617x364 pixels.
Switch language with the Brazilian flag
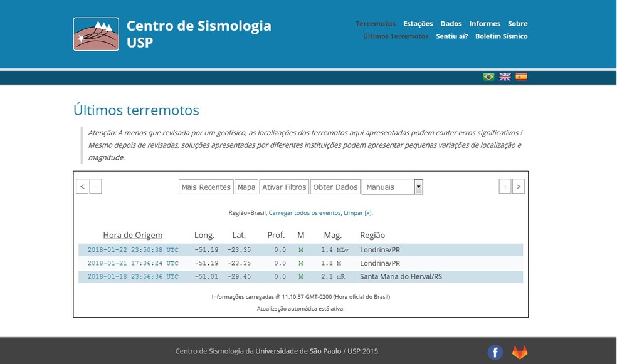(488, 77)
